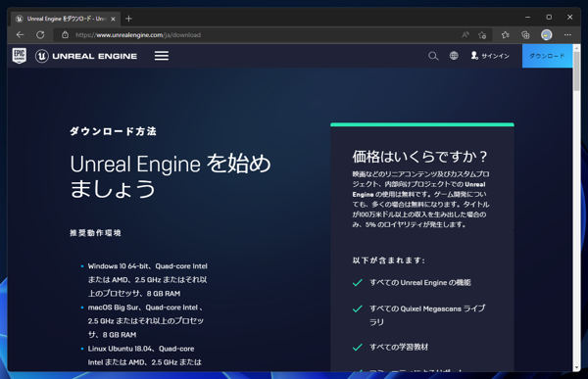Reload the page with refresh icon
This screenshot has height=379, width=588.
(x=40, y=35)
